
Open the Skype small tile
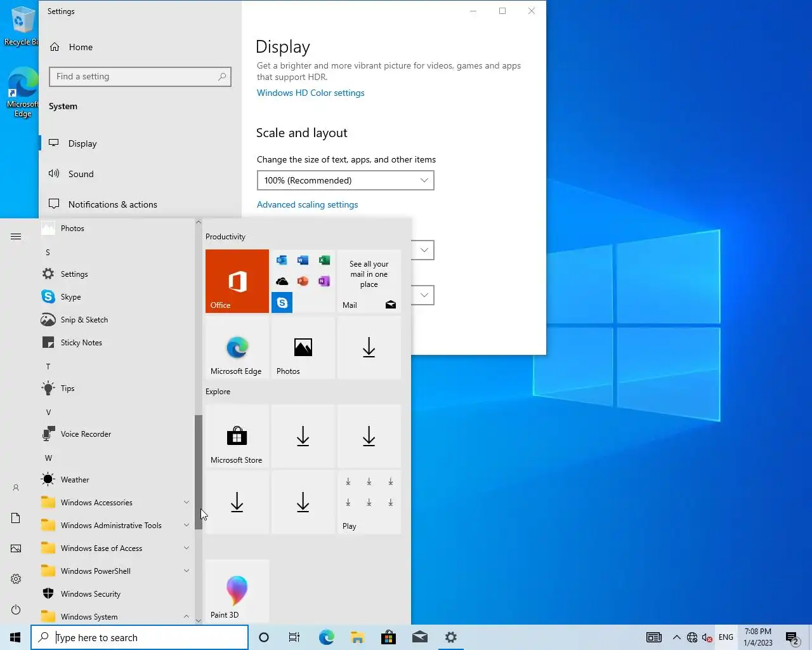point(282,303)
